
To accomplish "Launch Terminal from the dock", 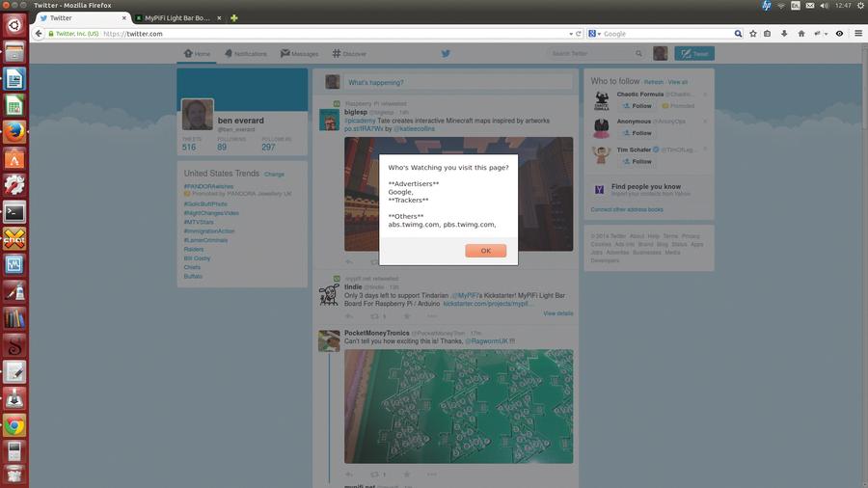I will [x=14, y=212].
